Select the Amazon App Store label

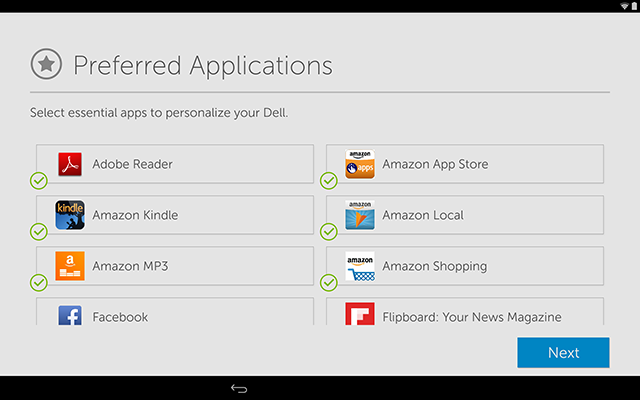435,164
